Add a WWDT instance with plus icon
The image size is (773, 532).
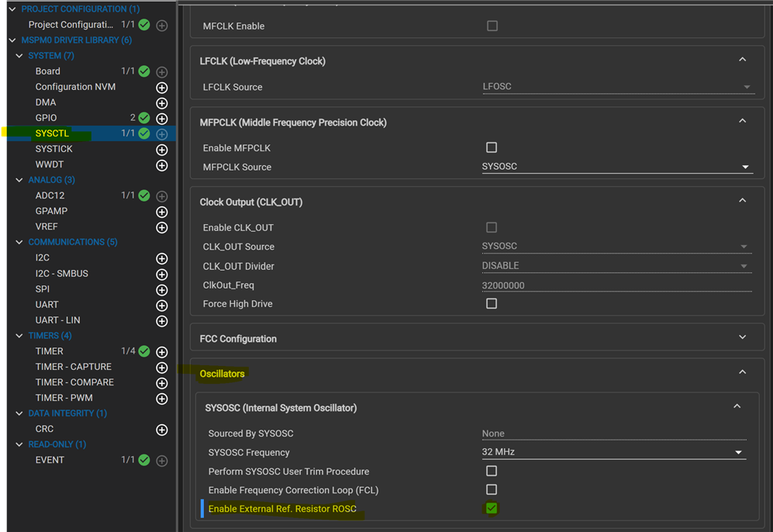tap(162, 165)
